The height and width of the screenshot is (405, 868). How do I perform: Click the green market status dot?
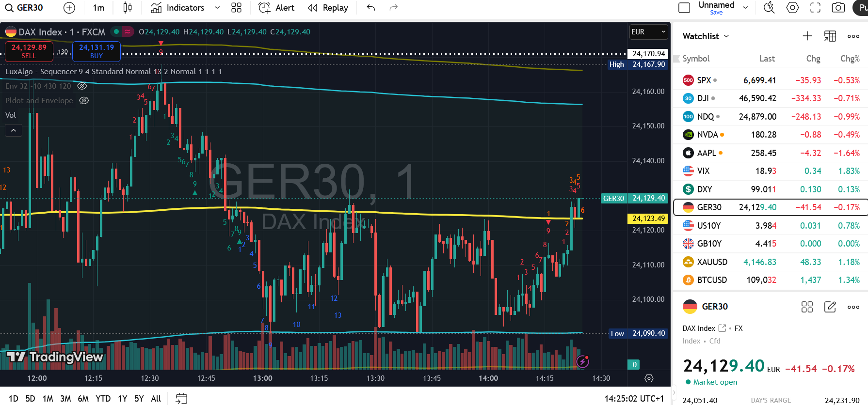click(116, 32)
